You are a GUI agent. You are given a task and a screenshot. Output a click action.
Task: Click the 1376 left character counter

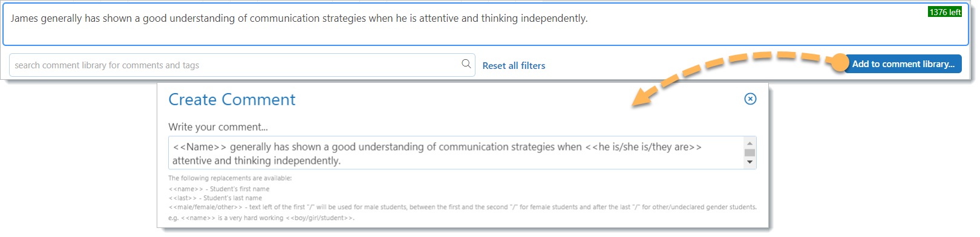(945, 12)
